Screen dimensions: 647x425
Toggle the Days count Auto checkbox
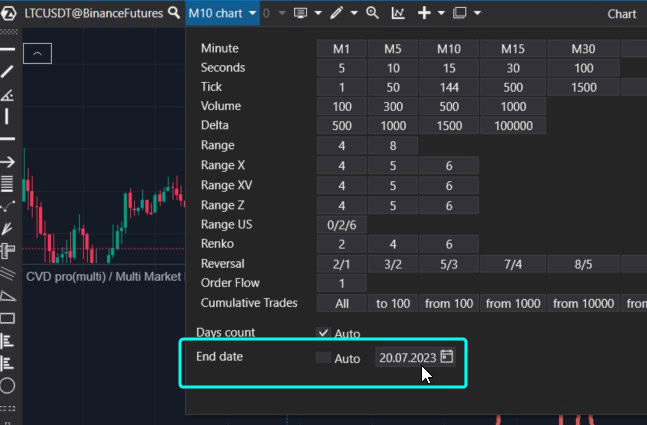point(323,333)
